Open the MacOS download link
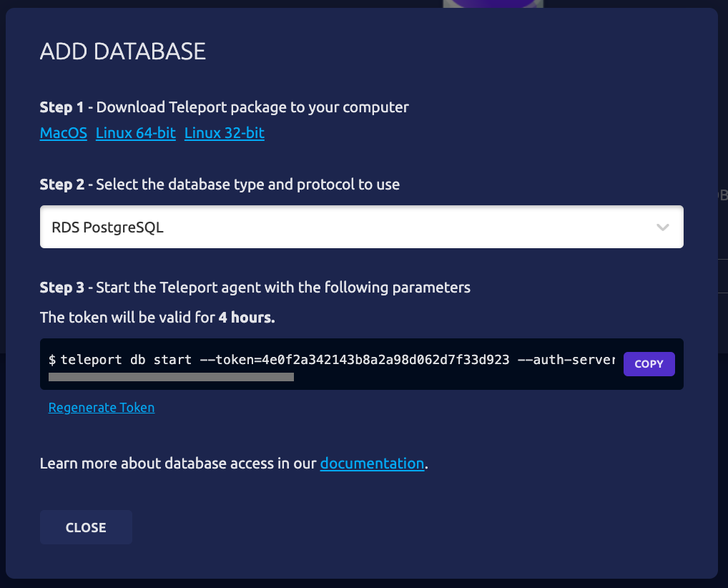Screen dimensions: 728x588 tap(63, 132)
